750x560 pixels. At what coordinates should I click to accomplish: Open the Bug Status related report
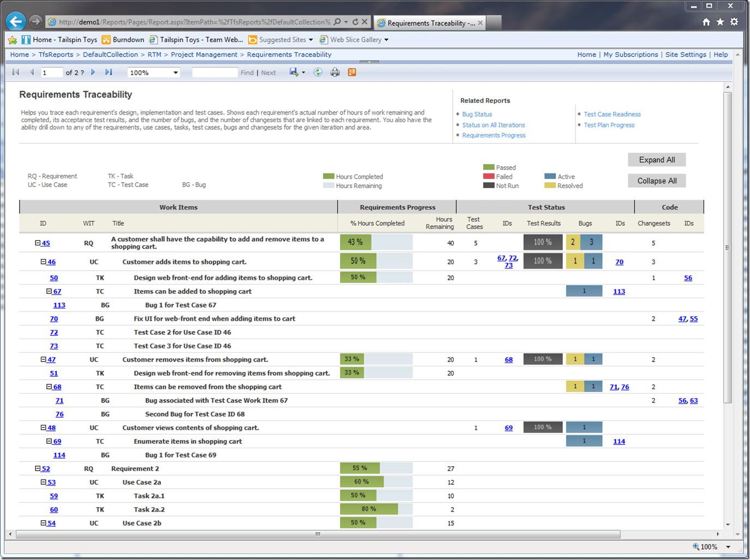click(477, 114)
